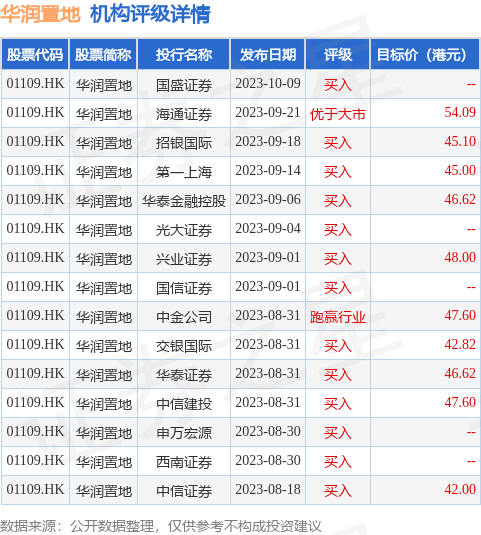Viewport: 481px width, 535px height.
Task: Click the 华泰金融控股 cell
Action: pos(184,201)
